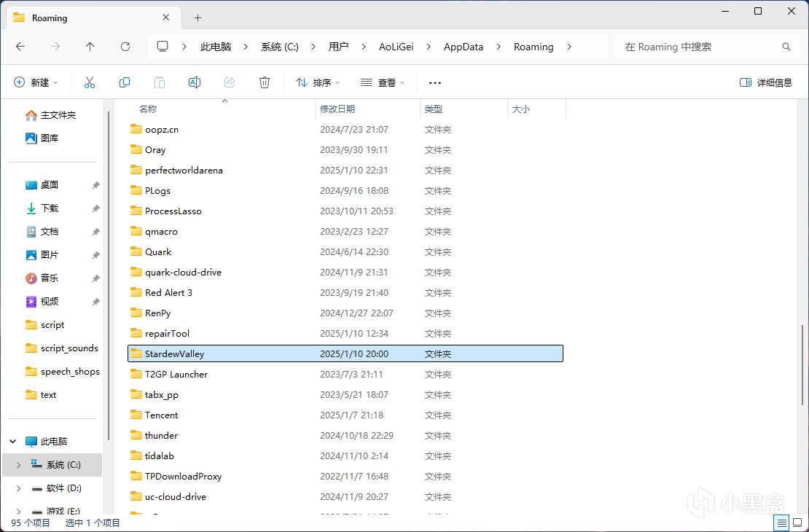Select the Roaming tab
The image size is (809, 532).
(93, 17)
